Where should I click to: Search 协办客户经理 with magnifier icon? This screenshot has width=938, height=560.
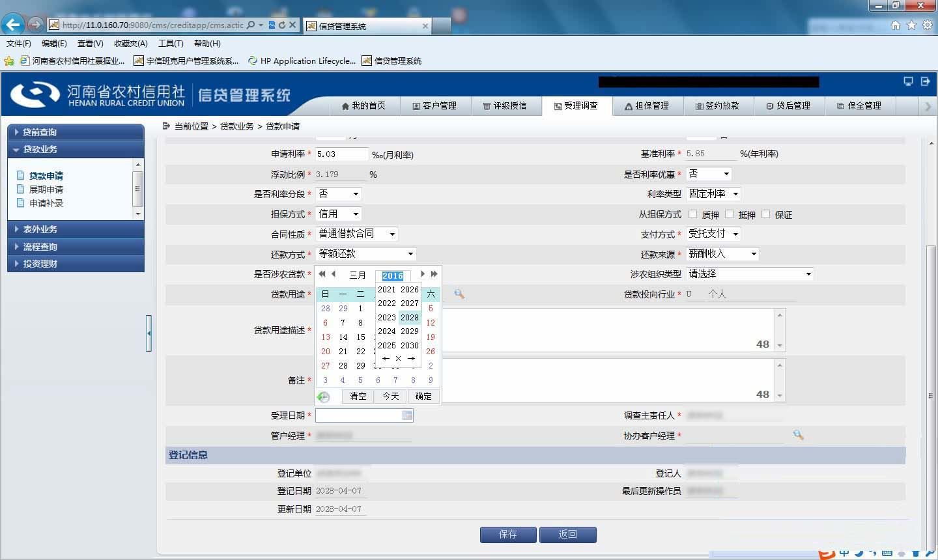click(798, 435)
